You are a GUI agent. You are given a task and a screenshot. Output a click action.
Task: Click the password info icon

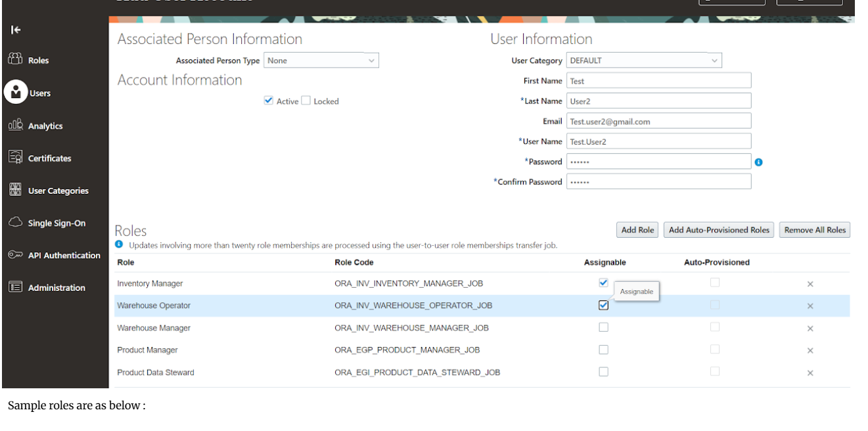pyautogui.click(x=759, y=162)
